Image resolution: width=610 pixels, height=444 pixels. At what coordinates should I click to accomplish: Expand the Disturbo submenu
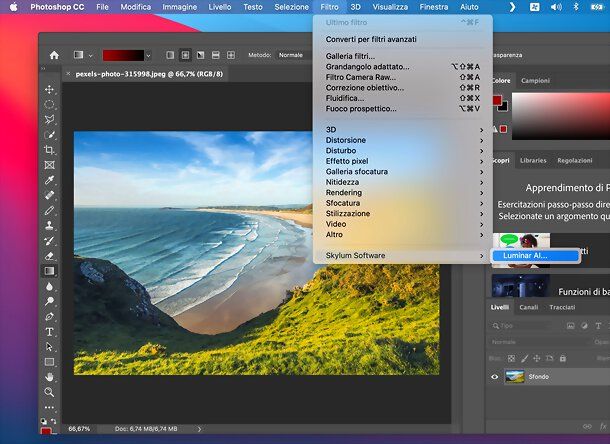[x=403, y=151]
